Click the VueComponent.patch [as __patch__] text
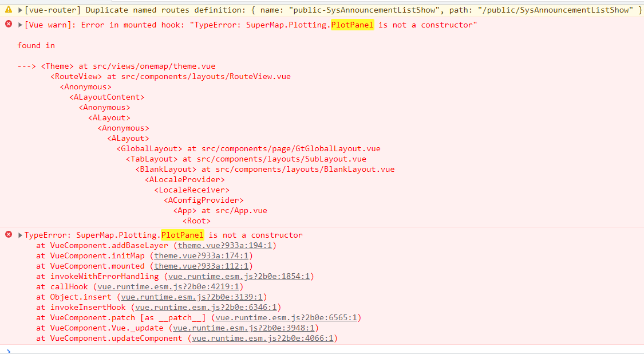644x354 pixels. pyautogui.click(x=128, y=317)
